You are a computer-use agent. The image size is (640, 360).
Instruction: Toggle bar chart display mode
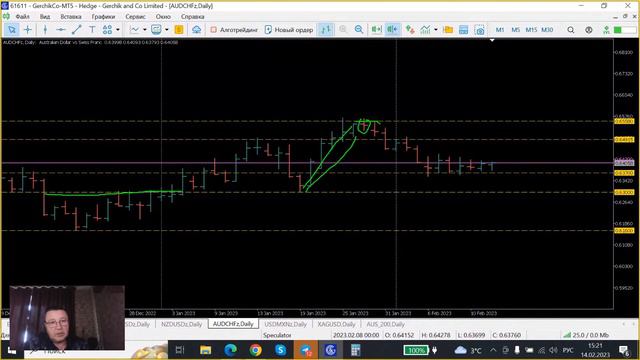point(326,29)
